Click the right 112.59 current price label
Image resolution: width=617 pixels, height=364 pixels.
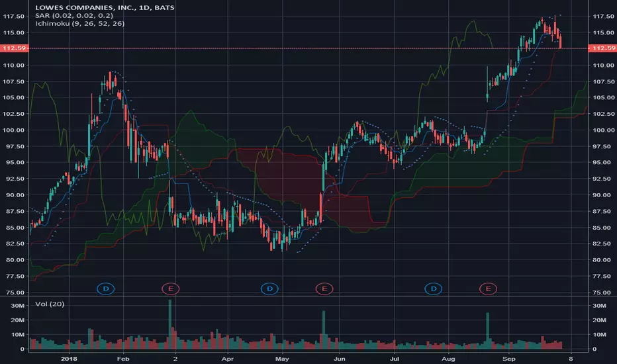click(602, 48)
